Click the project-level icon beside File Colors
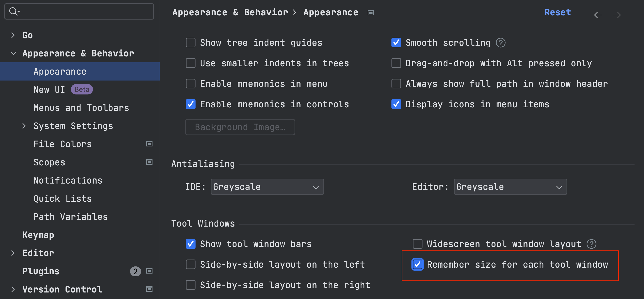This screenshot has width=644, height=299. pos(149,144)
